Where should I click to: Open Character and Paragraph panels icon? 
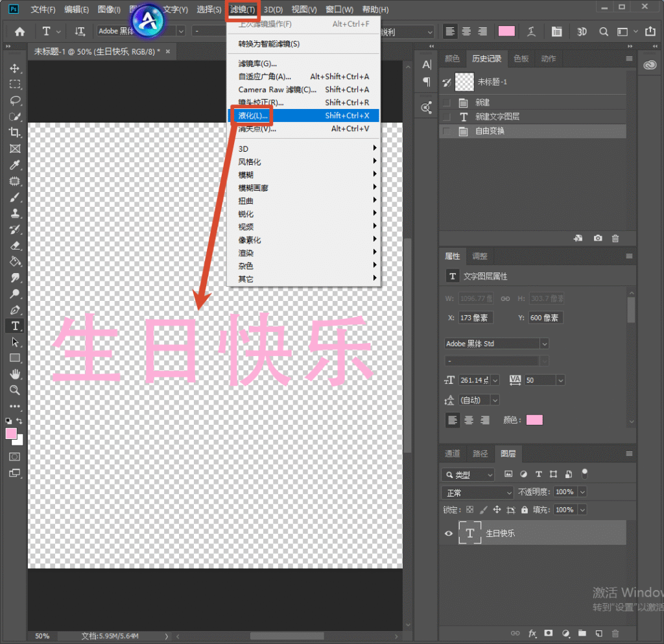click(x=556, y=32)
